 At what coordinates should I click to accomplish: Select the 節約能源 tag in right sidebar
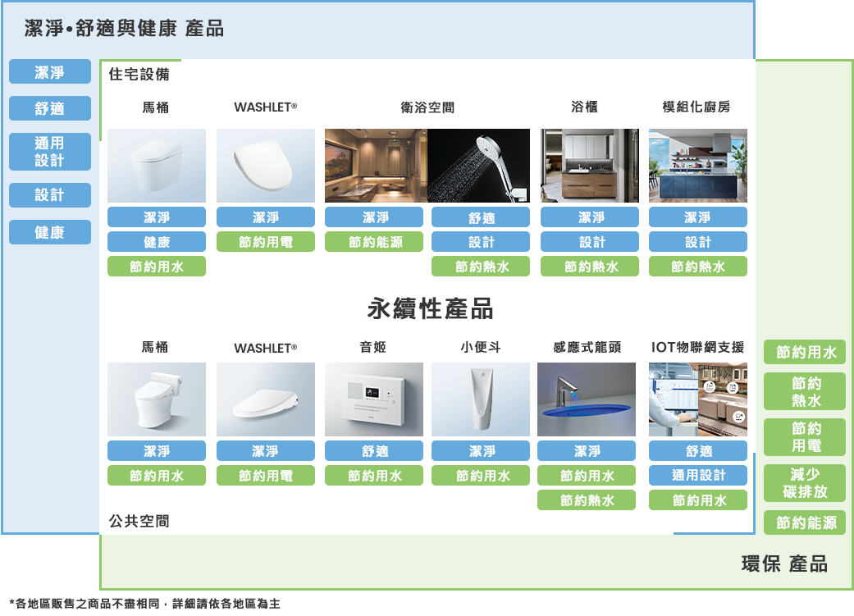pyautogui.click(x=804, y=522)
